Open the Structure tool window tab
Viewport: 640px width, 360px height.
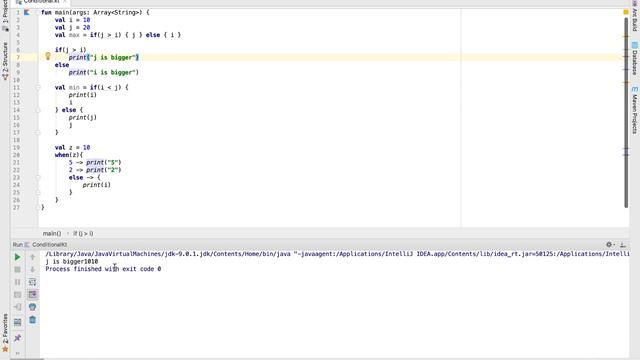(x=5, y=60)
